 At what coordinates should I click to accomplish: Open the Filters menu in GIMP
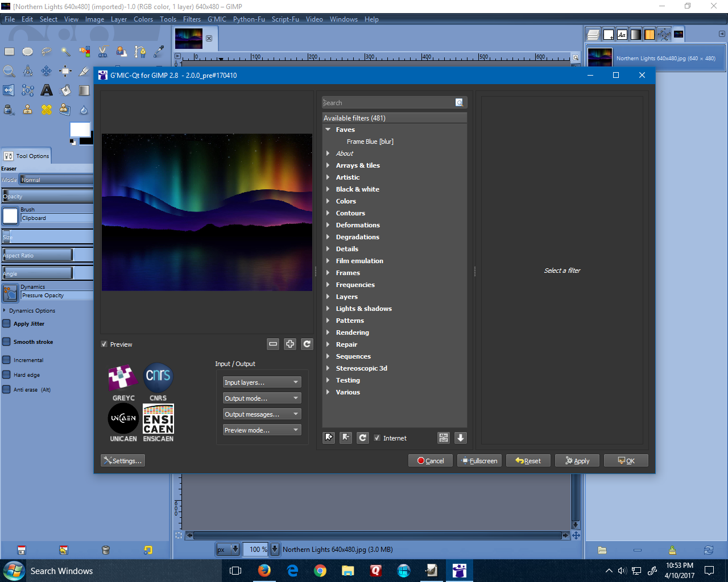point(192,19)
